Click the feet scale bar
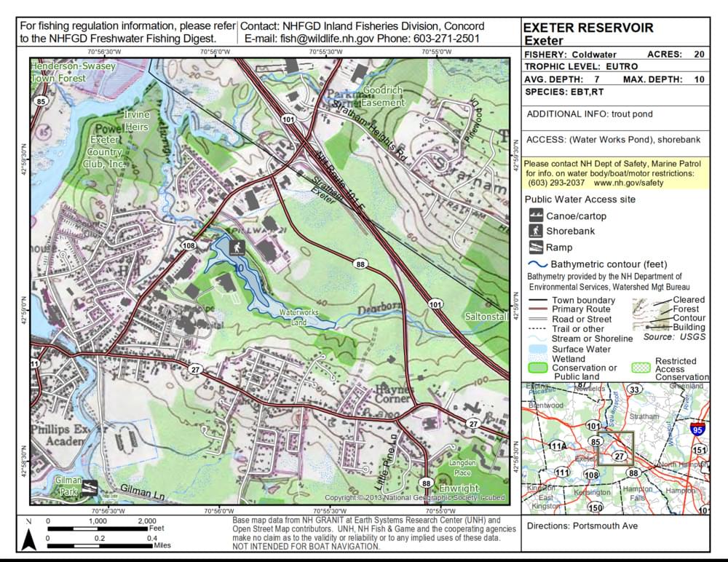Viewport: 728px width, 562px height. click(98, 529)
